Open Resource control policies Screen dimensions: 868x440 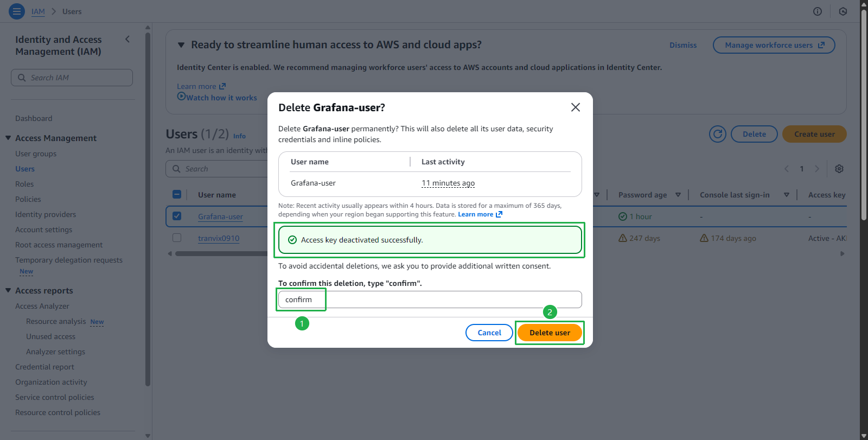point(58,412)
